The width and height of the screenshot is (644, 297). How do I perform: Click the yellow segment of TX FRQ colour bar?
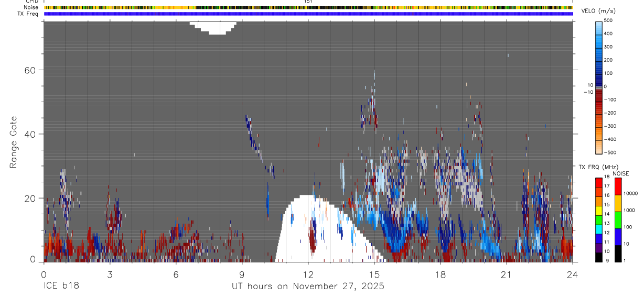pos(599,211)
